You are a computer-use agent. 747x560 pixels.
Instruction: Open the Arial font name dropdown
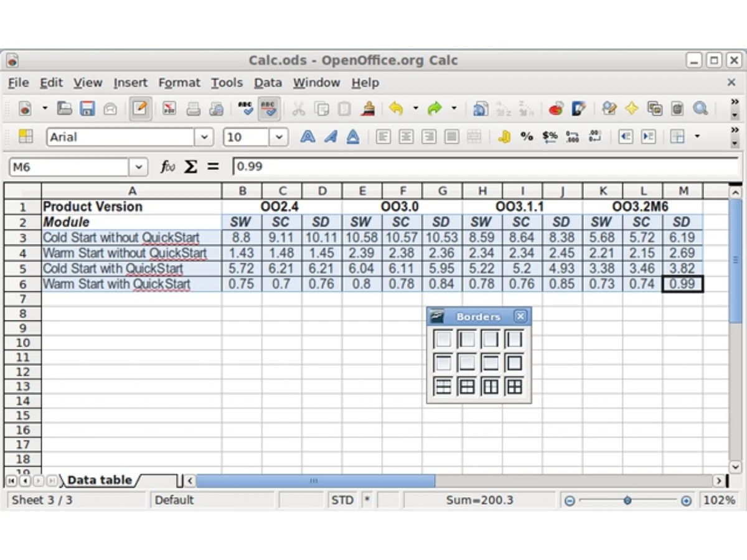coord(204,137)
